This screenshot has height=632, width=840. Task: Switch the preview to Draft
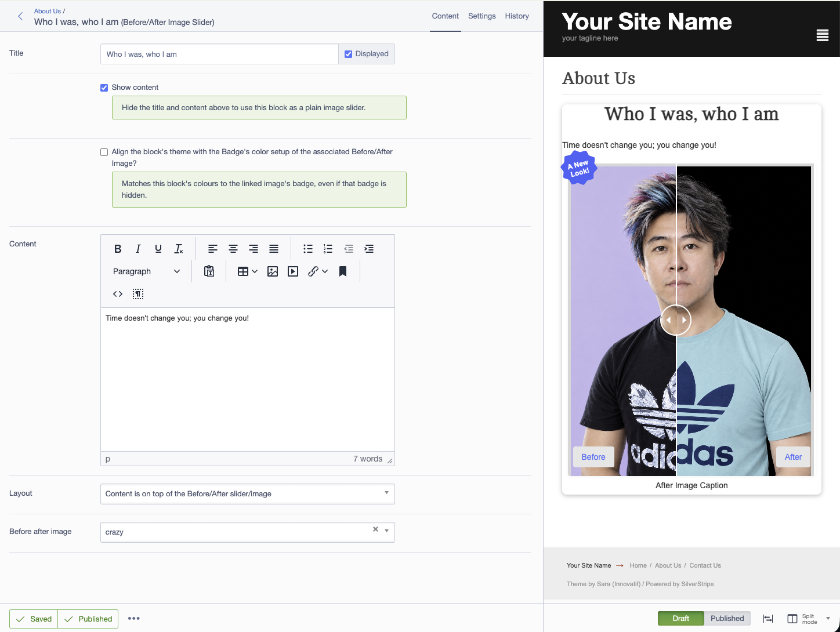(x=681, y=619)
